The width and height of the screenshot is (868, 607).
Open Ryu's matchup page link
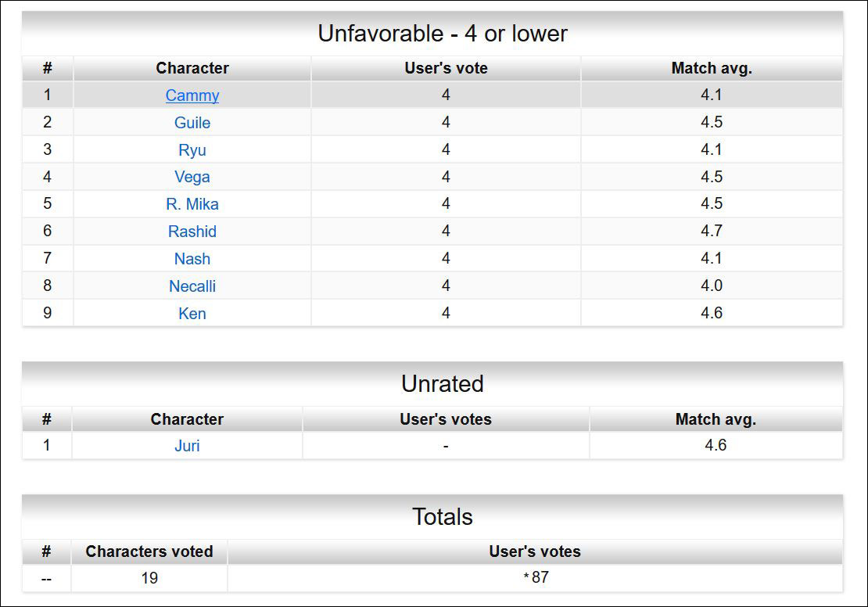192,150
